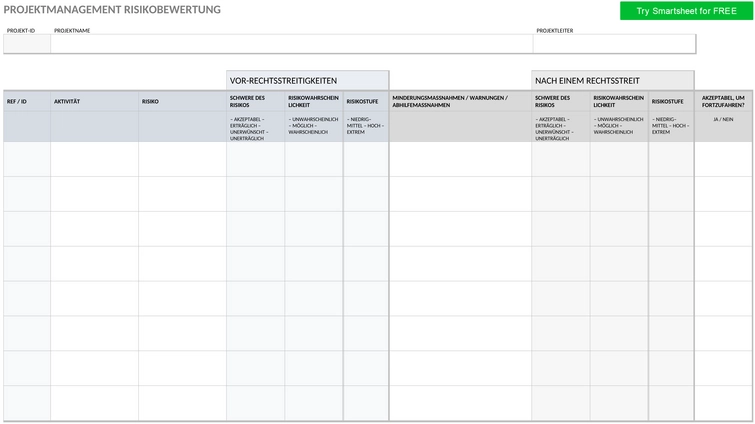Click first row cell under JA / NEIN
The height and width of the screenshot is (424, 755).
pos(723,159)
